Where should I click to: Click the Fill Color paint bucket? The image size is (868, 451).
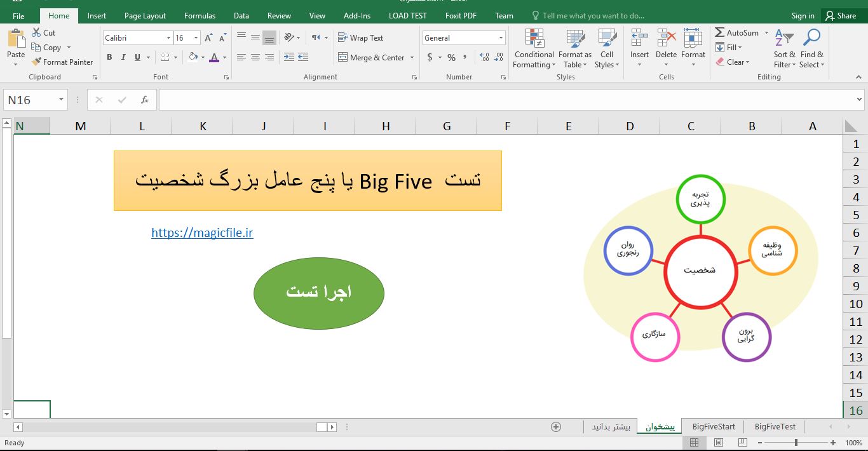(x=193, y=57)
